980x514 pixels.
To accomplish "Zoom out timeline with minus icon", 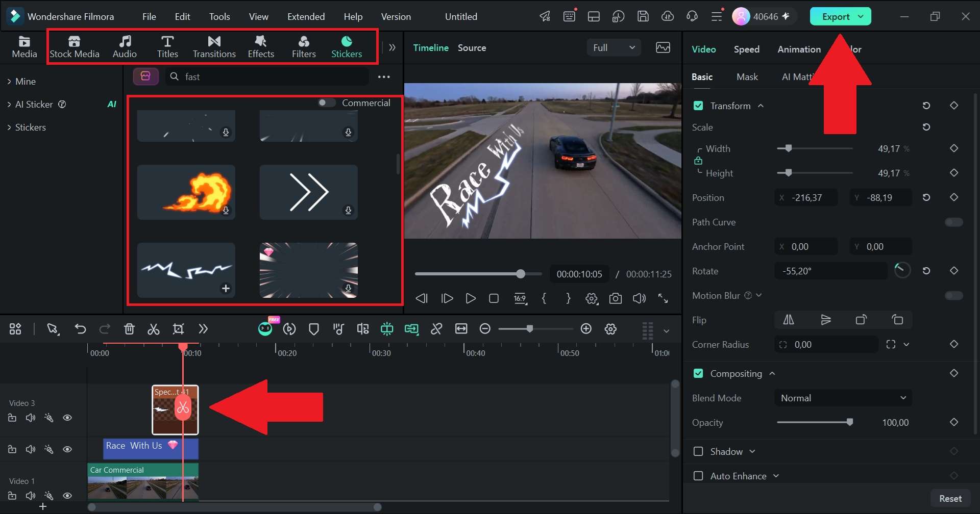I will tap(485, 329).
